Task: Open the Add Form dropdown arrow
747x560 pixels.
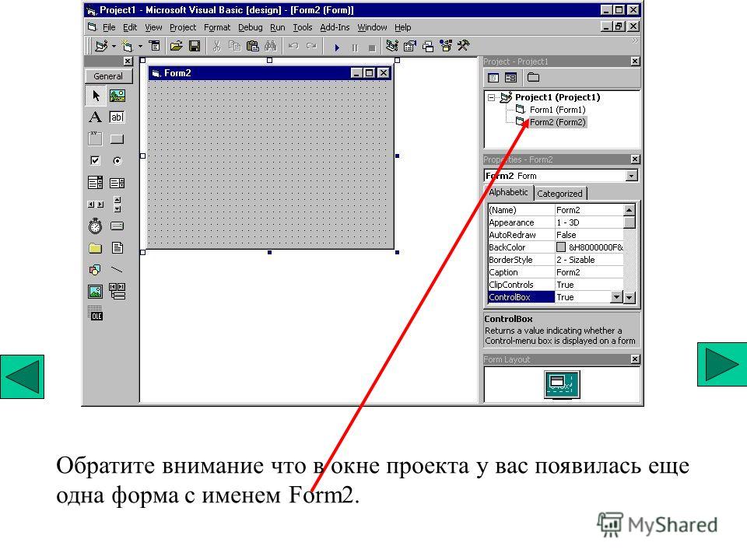Action: pyautogui.click(x=140, y=46)
